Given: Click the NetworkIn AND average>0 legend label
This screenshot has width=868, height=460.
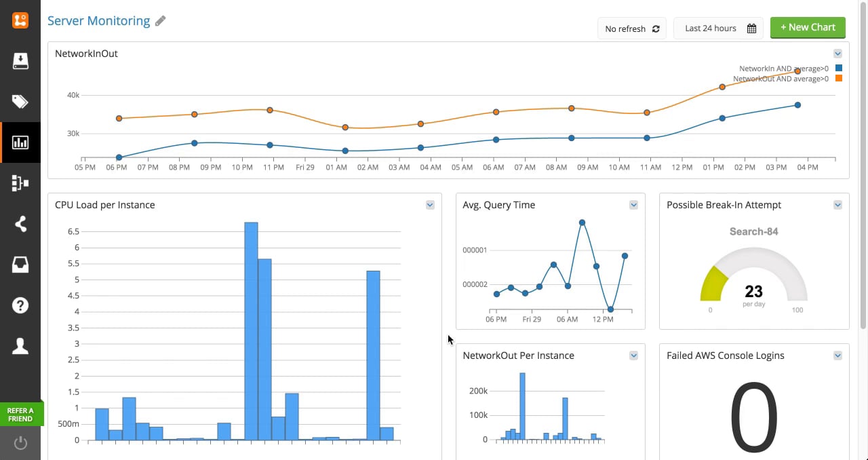Looking at the screenshot, I should pos(783,69).
